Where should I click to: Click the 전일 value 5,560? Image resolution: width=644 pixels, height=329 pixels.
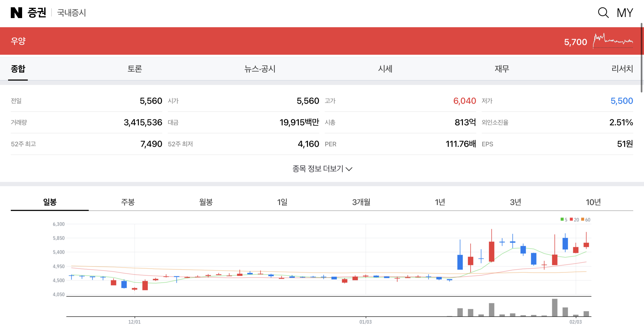(151, 101)
